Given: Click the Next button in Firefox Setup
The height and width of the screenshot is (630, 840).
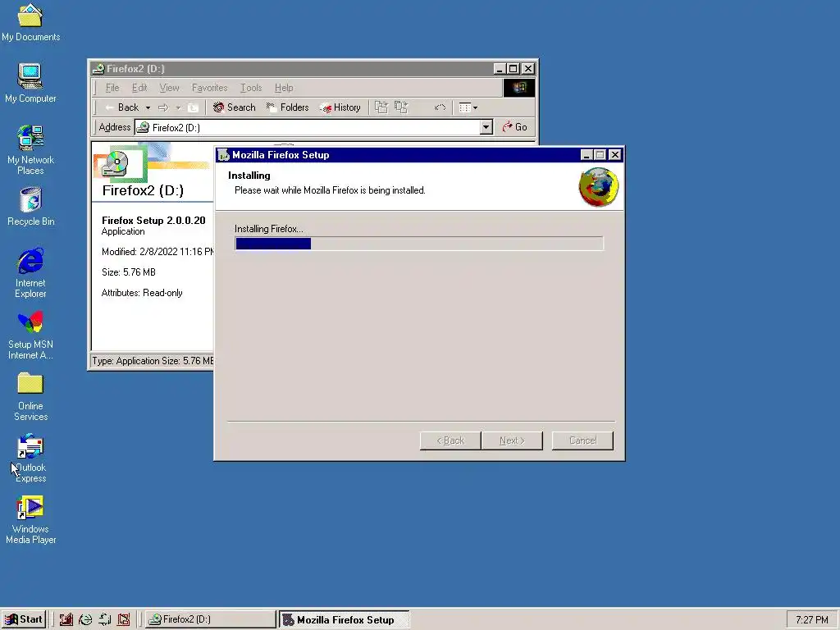Looking at the screenshot, I should (512, 441).
